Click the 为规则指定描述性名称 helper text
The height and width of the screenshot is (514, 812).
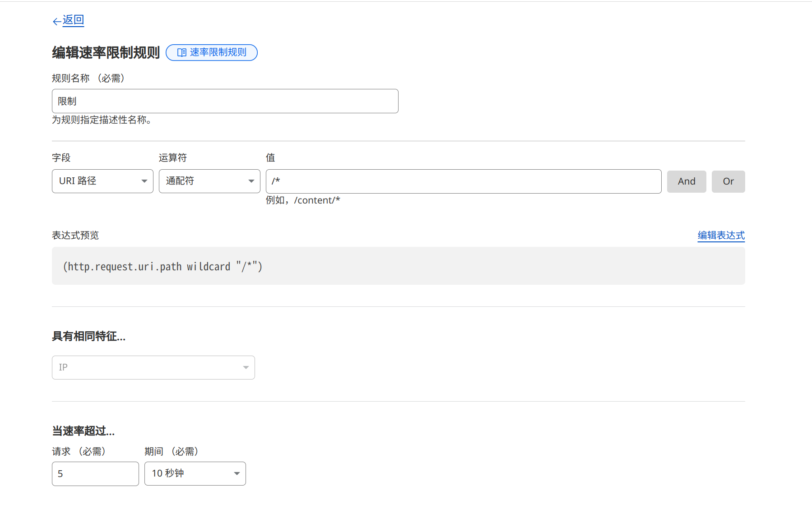102,120
